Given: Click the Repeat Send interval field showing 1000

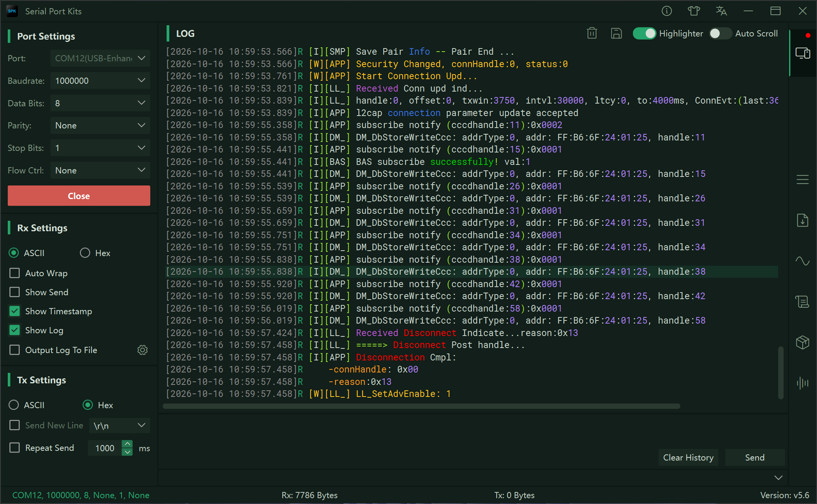Looking at the screenshot, I should (105, 448).
